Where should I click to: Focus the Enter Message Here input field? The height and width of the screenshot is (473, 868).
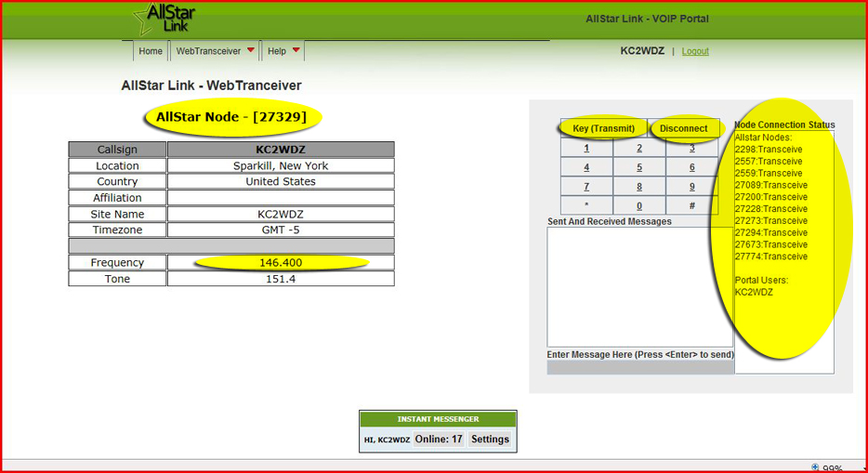[x=640, y=367]
